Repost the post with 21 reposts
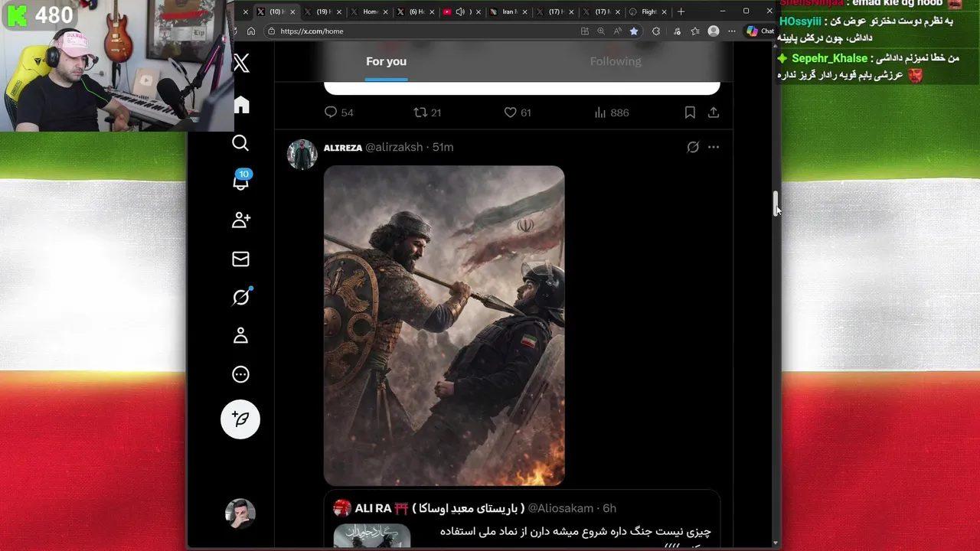Viewport: 980px width, 551px height. click(427, 112)
